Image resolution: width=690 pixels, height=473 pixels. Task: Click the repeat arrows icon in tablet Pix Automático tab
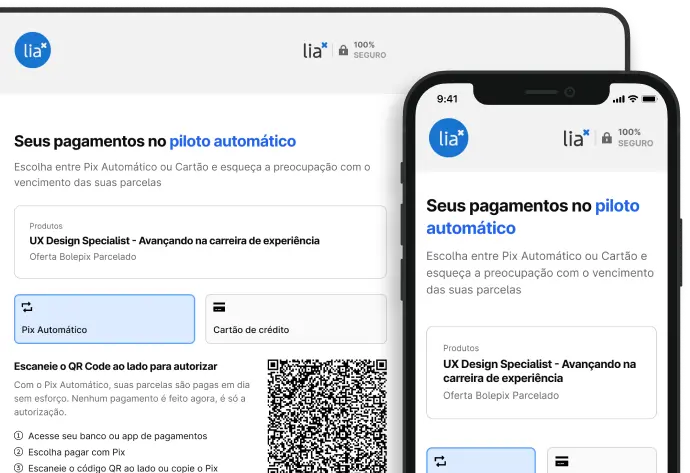pyautogui.click(x=27, y=307)
